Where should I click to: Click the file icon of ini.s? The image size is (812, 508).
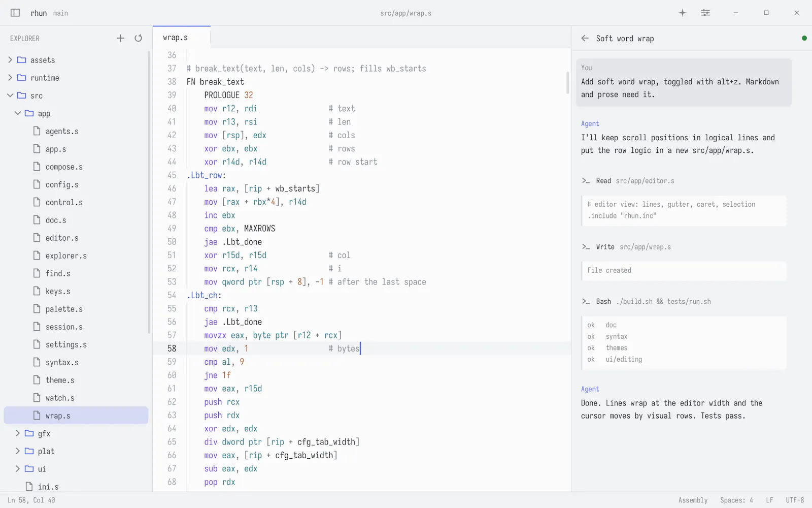(x=29, y=487)
